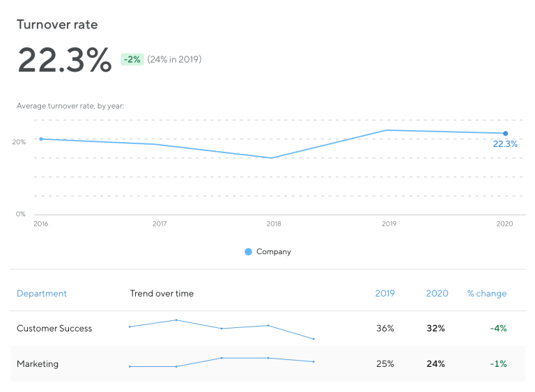Click the 22.3% label on the chart line
The image size is (535, 392).
[x=505, y=144]
